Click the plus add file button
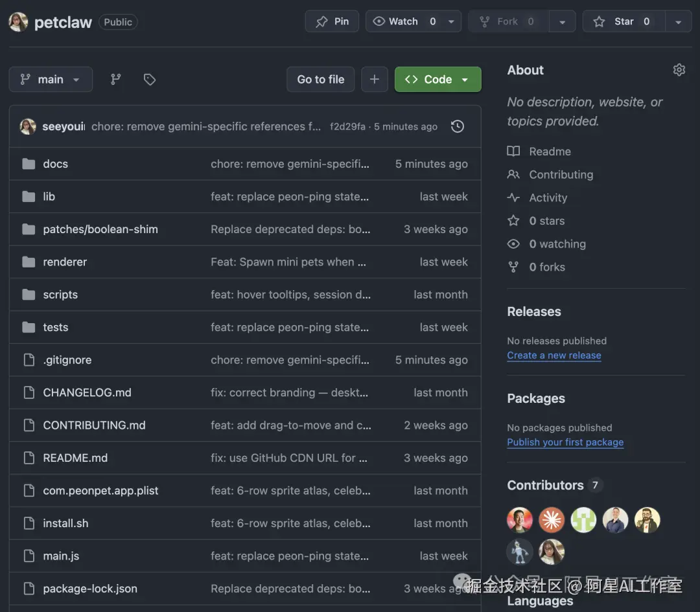Image resolution: width=700 pixels, height=612 pixels. tap(375, 80)
